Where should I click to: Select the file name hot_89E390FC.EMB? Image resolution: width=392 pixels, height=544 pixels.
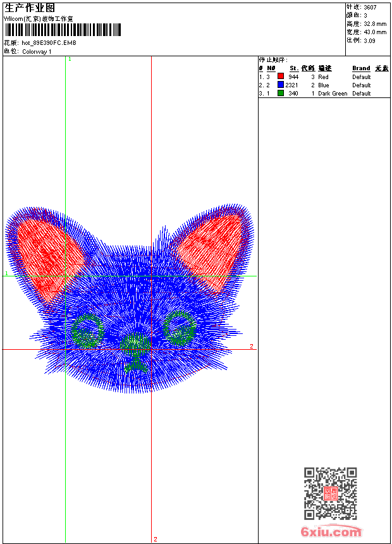click(49, 43)
